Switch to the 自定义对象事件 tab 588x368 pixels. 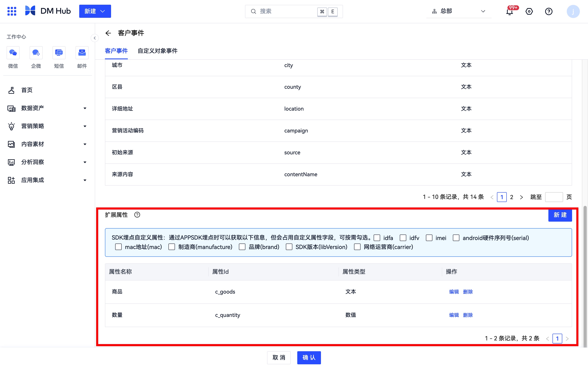pyautogui.click(x=157, y=51)
